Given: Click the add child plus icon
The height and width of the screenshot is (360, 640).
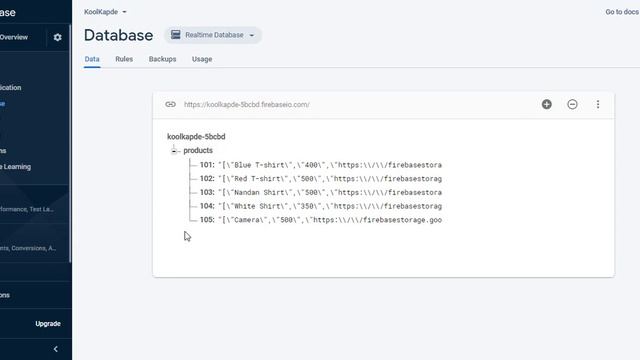Looking at the screenshot, I should 547,104.
